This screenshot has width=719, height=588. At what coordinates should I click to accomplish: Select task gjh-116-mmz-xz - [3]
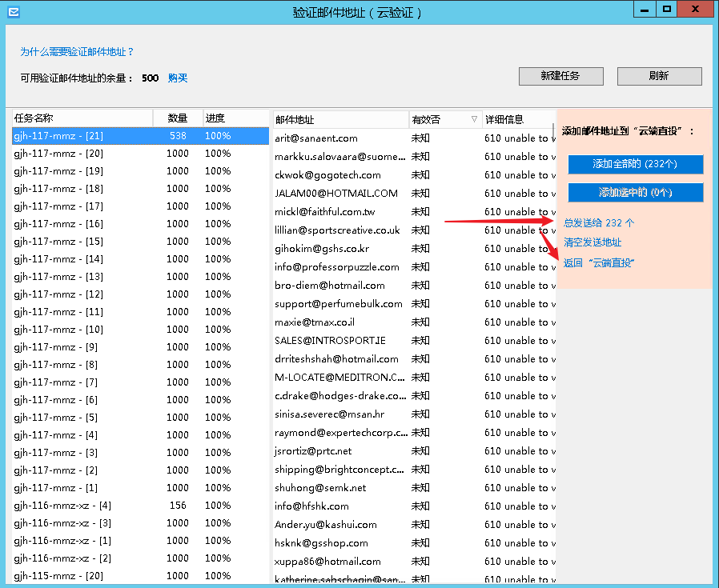[140, 523]
